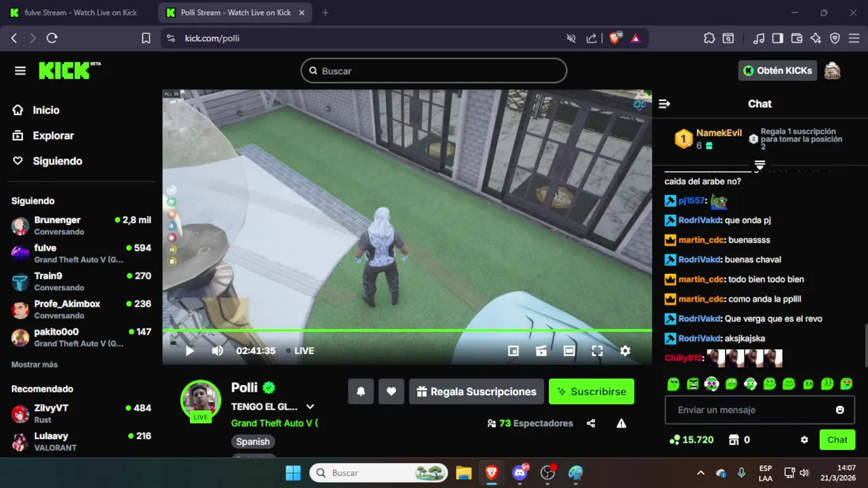Image resolution: width=868 pixels, height=488 pixels.
Task: Click the Brave Rewards triangle icon
Action: pos(635,38)
